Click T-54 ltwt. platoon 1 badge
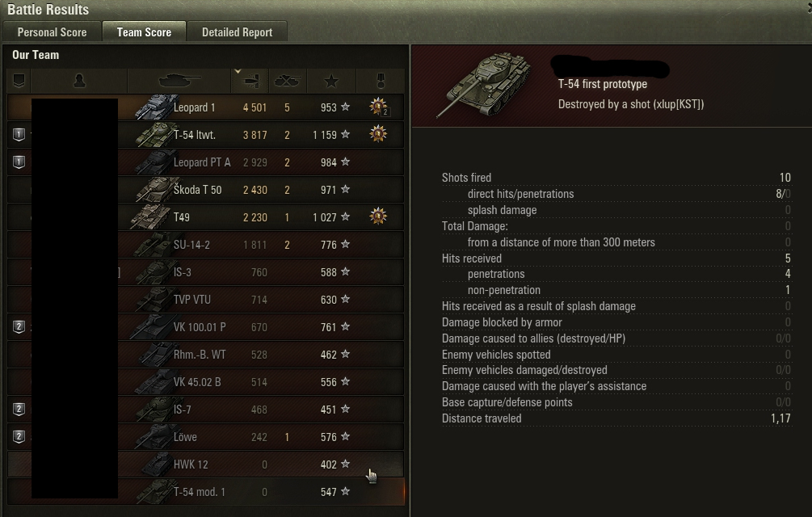Viewport: 812px width, 517px height. pyautogui.click(x=19, y=135)
